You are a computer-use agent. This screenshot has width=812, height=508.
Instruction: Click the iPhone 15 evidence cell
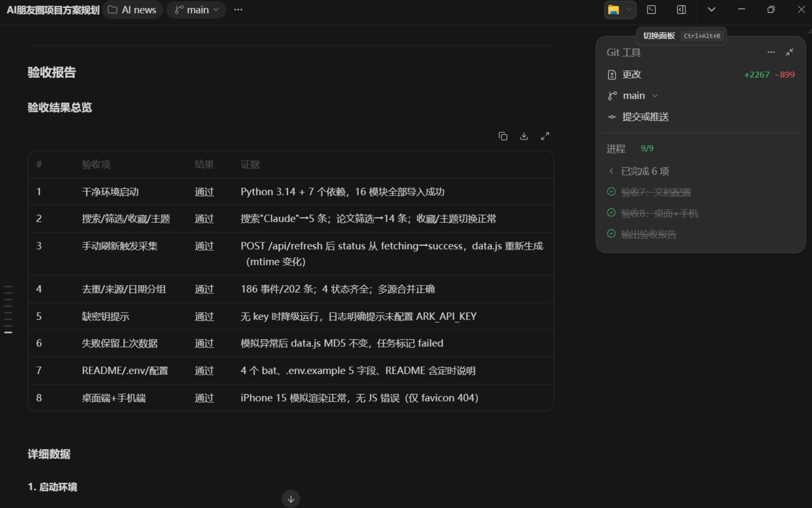point(360,398)
